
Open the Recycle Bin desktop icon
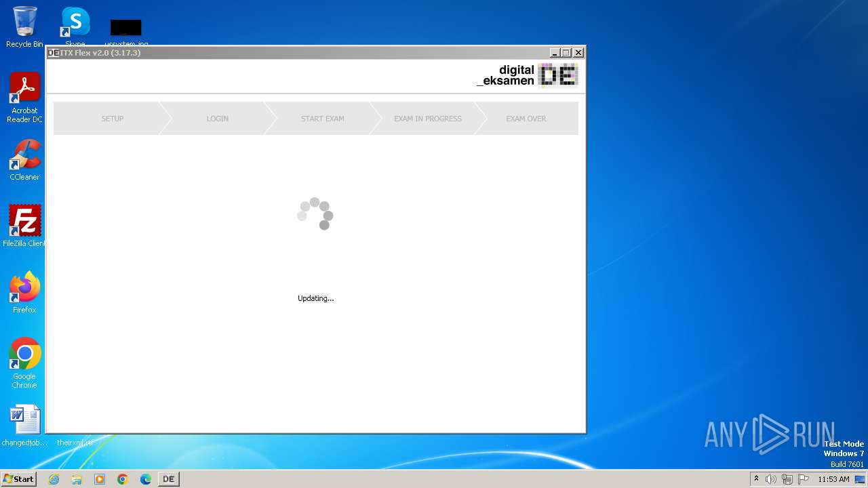(x=24, y=26)
